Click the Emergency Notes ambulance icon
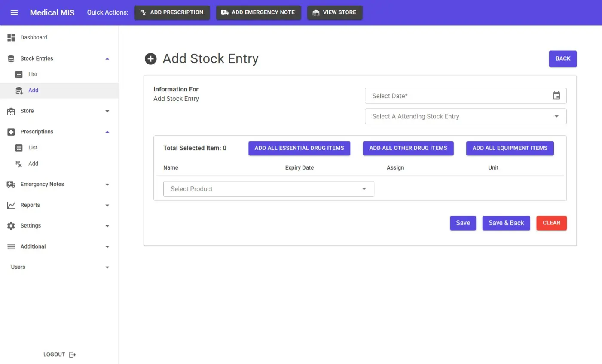 tap(11, 185)
